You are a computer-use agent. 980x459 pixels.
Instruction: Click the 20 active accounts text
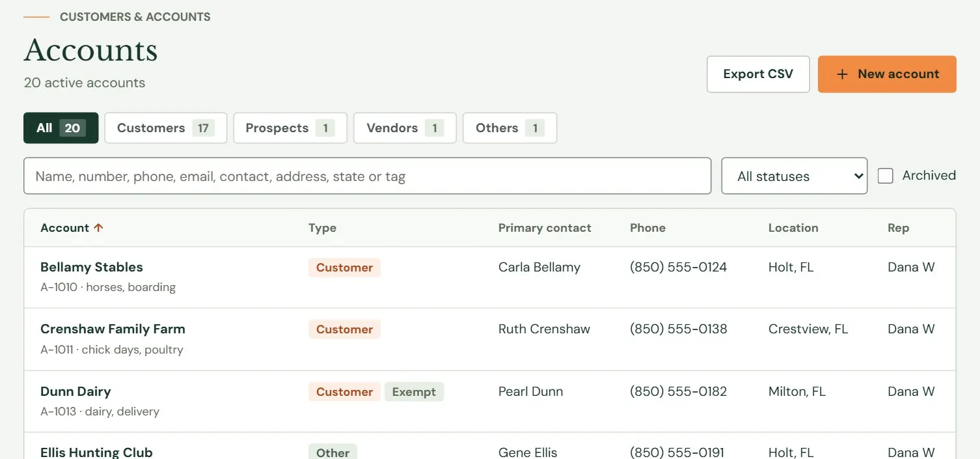click(85, 83)
